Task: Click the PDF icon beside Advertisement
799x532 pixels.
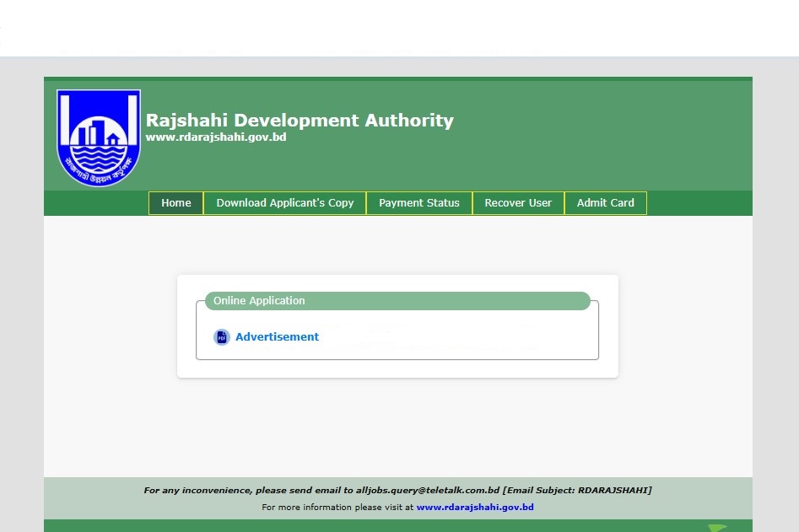Action: pyautogui.click(x=222, y=337)
